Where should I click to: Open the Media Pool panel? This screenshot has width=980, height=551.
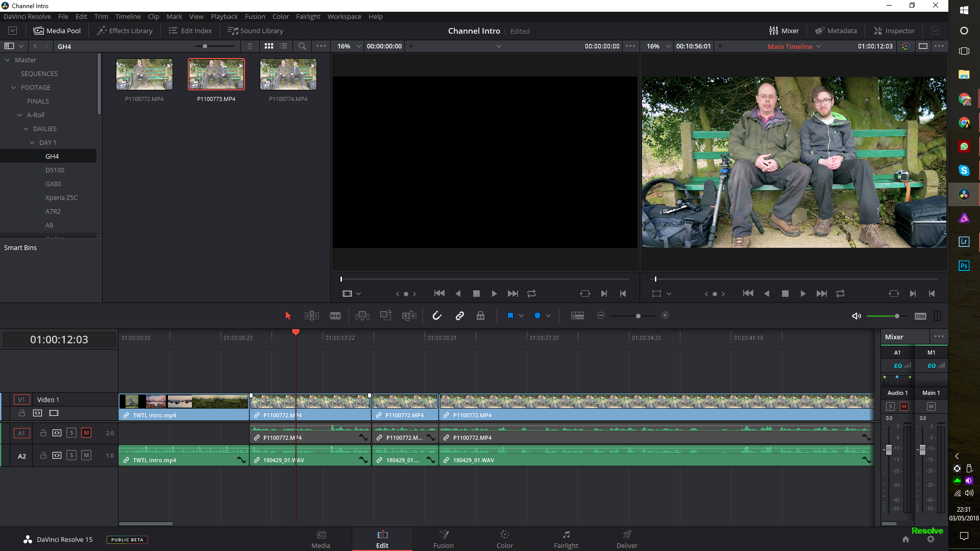click(57, 31)
